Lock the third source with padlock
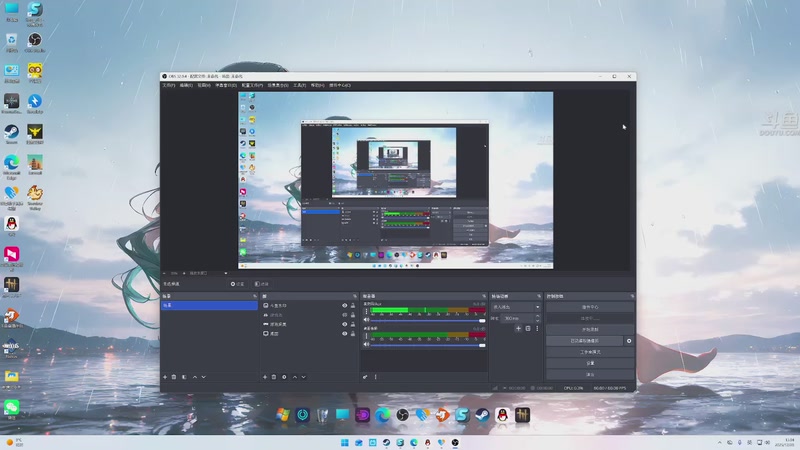The width and height of the screenshot is (800, 450). point(353,324)
